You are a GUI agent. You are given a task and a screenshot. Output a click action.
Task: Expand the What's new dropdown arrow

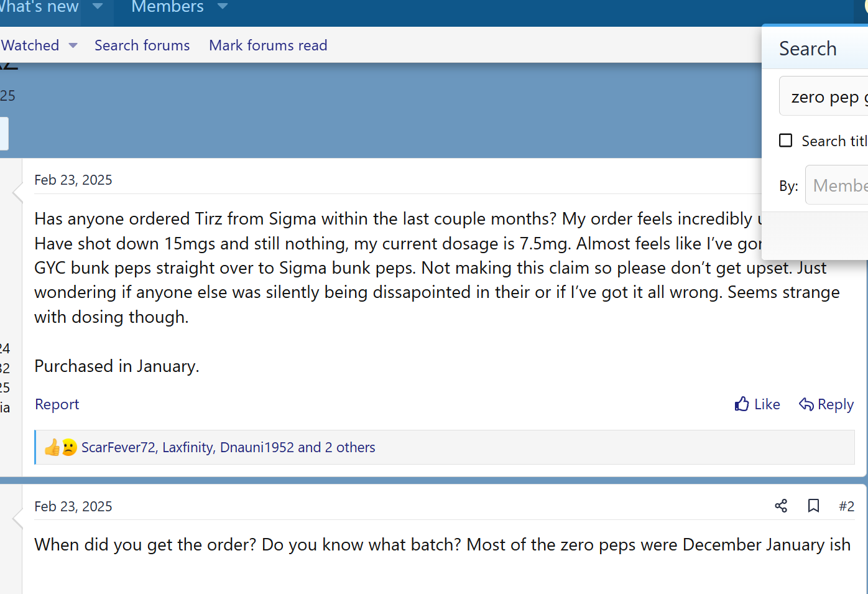pyautogui.click(x=97, y=7)
